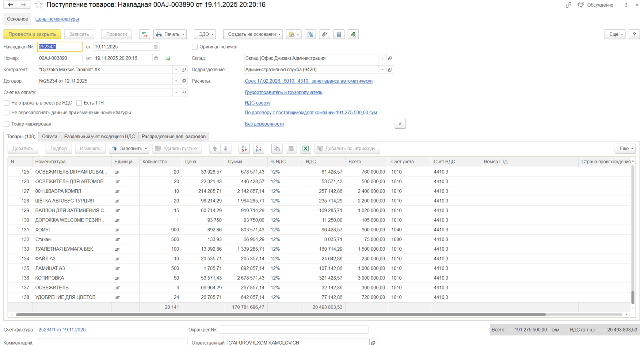The height and width of the screenshot is (345, 644).
Task: Open the lined-sheet report icon in toolbar
Action: 339,34
